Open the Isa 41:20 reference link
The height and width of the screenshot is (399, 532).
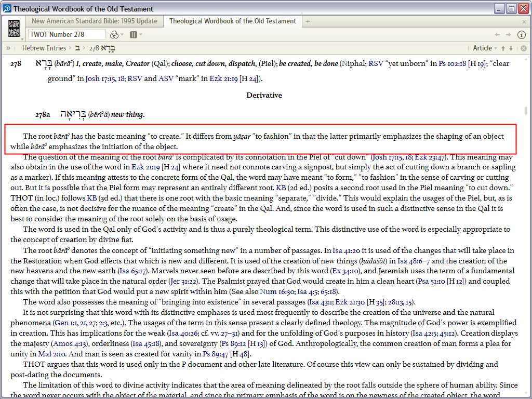click(346, 250)
